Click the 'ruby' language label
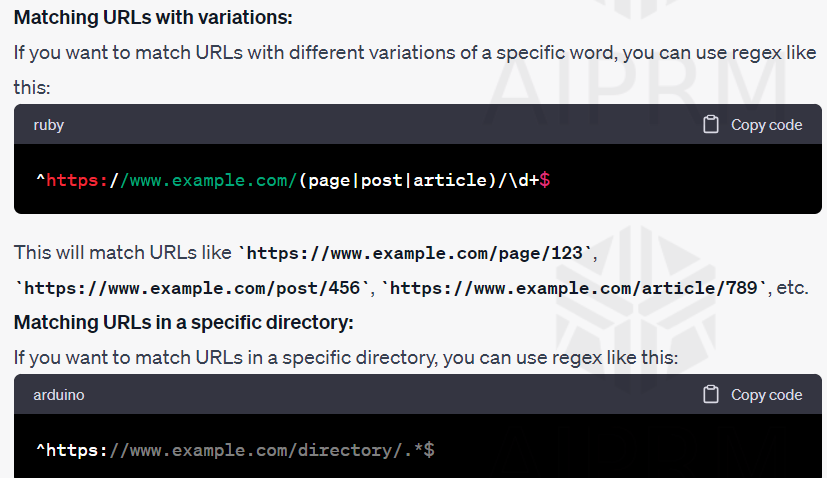The height and width of the screenshot is (478, 827). tap(49, 125)
